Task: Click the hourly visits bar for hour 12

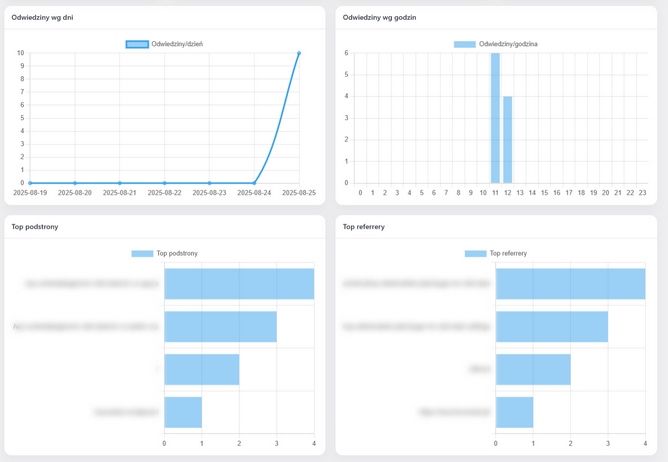Action: 507,140
